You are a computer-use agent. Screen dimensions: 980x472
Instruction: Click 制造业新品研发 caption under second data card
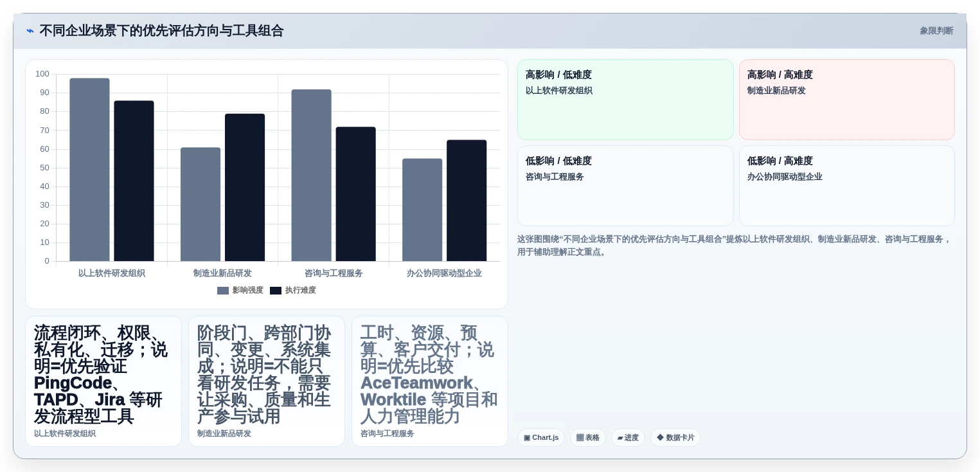[224, 434]
